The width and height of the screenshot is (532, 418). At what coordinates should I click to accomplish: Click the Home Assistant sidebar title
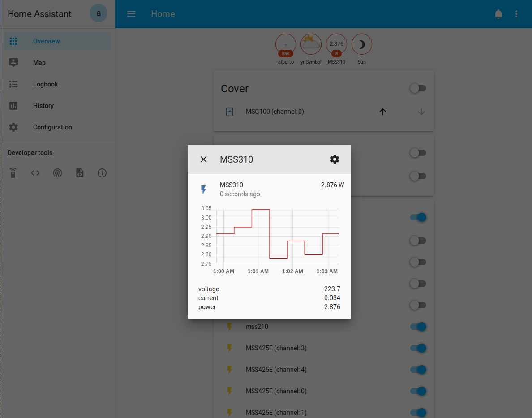click(x=39, y=14)
